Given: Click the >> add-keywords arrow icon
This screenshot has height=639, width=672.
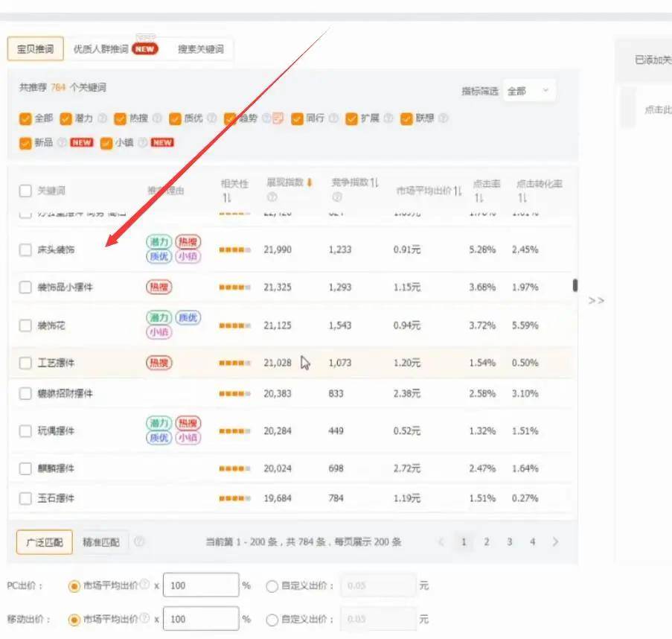Looking at the screenshot, I should 596,300.
